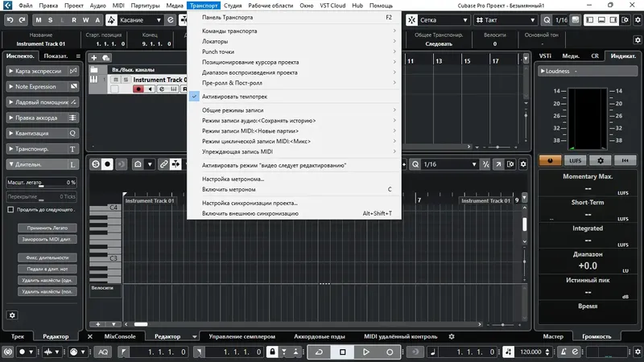
Task: Open transport bar settings gear
Action: pyautogui.click(x=638, y=352)
